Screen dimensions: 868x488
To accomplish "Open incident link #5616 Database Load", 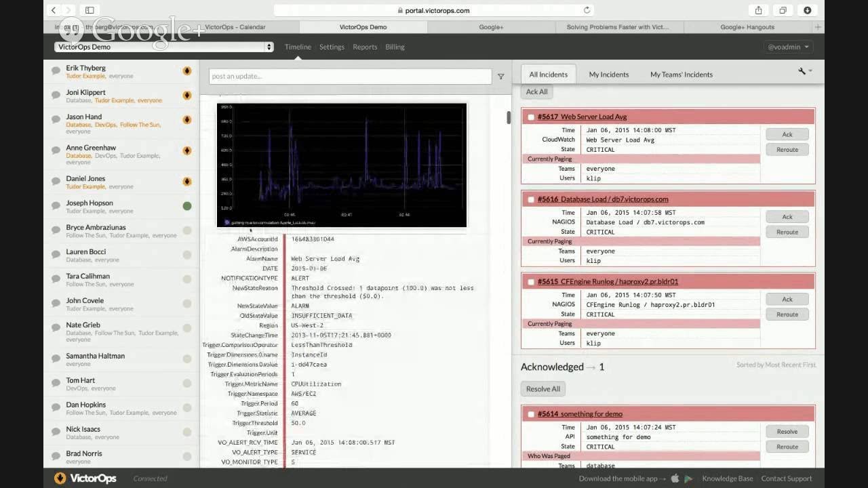I will point(603,199).
